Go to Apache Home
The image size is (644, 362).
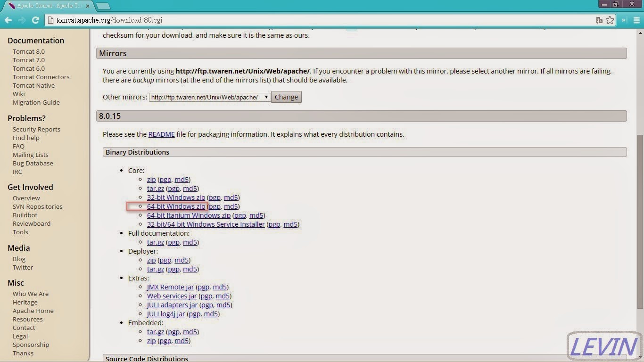tap(33, 311)
